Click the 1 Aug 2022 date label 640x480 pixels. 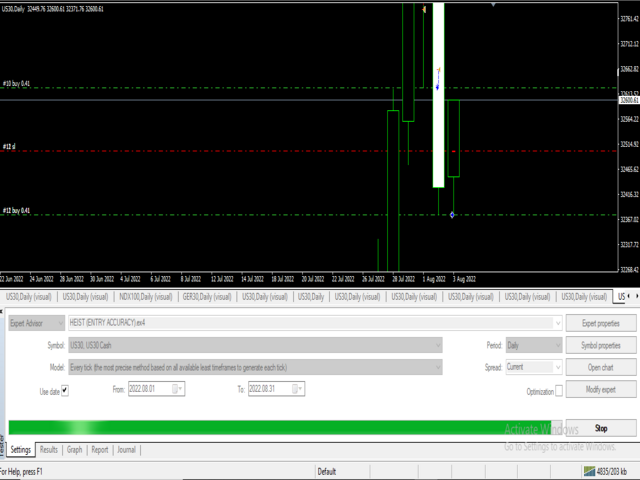[433, 279]
